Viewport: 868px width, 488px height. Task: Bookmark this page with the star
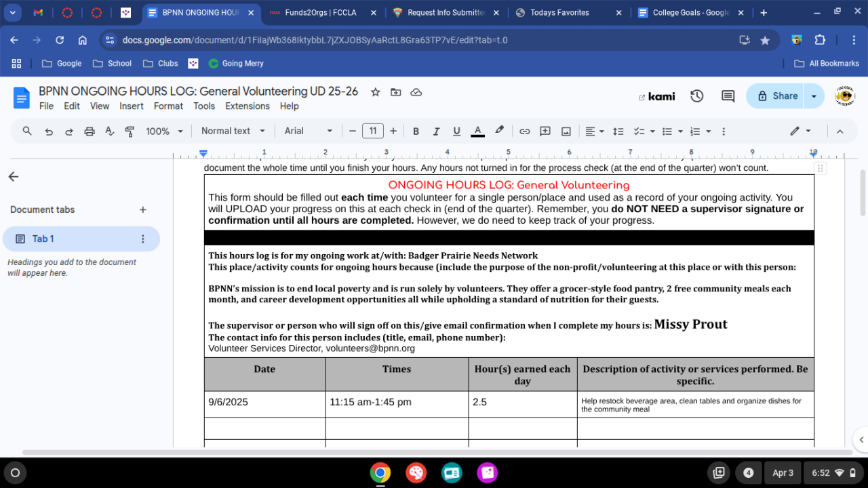(x=766, y=40)
